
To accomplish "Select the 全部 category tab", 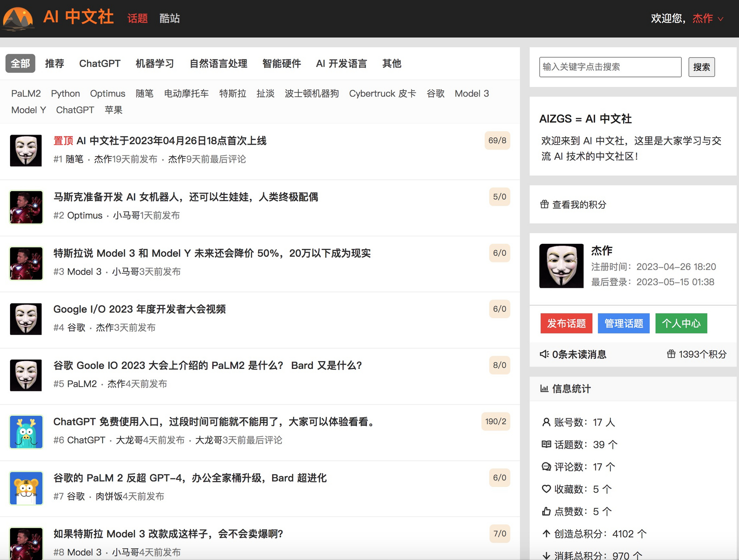I will pos(20,63).
